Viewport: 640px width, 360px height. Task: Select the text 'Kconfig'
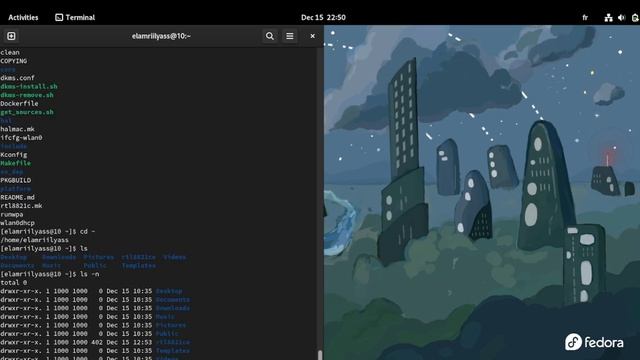13,155
